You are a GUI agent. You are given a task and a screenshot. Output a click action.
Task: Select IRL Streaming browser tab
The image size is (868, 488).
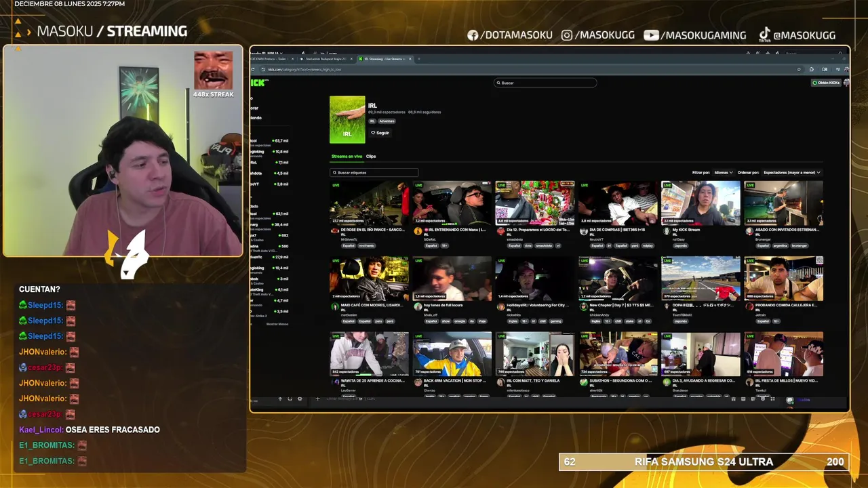pos(384,59)
